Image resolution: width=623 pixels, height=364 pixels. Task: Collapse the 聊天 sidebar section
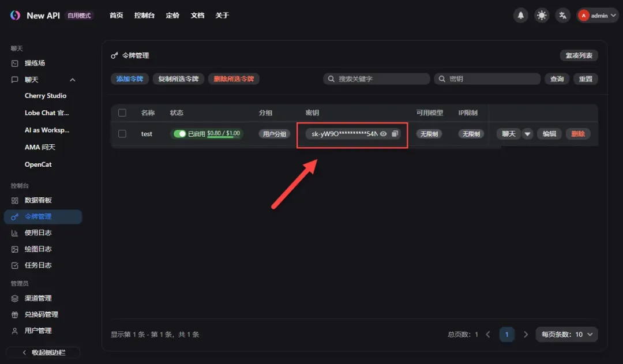(x=72, y=79)
